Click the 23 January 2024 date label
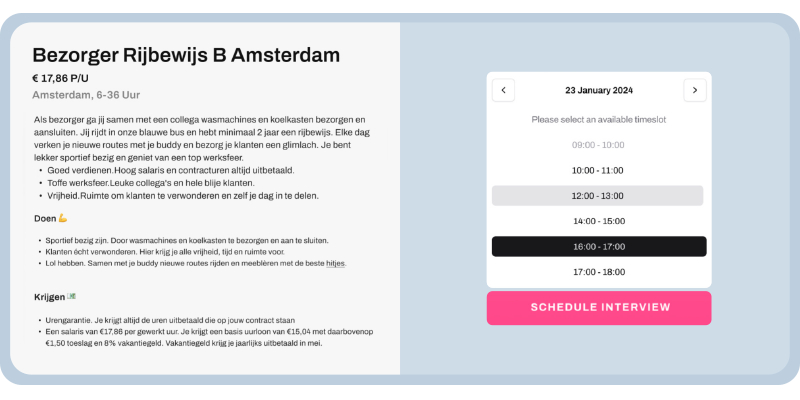Screen dimensions: 800x400 [599, 90]
